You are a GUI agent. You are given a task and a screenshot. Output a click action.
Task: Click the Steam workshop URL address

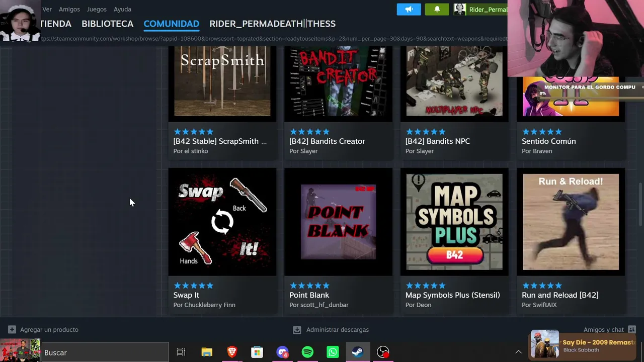[274, 39]
